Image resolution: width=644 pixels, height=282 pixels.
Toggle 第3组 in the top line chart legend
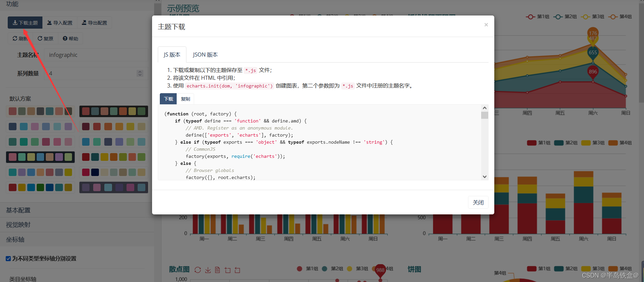pyautogui.click(x=593, y=16)
